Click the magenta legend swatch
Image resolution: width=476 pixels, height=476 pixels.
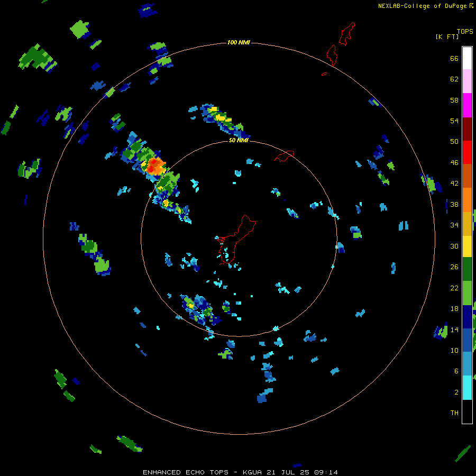(467, 105)
